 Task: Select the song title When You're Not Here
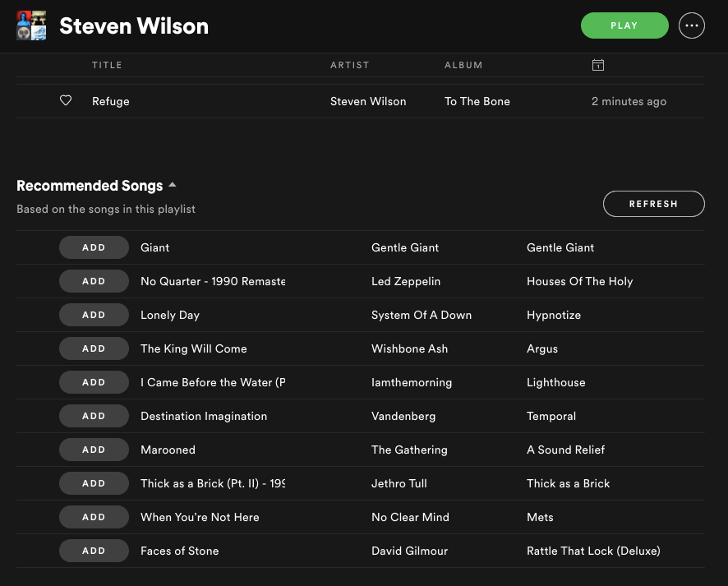pos(200,517)
